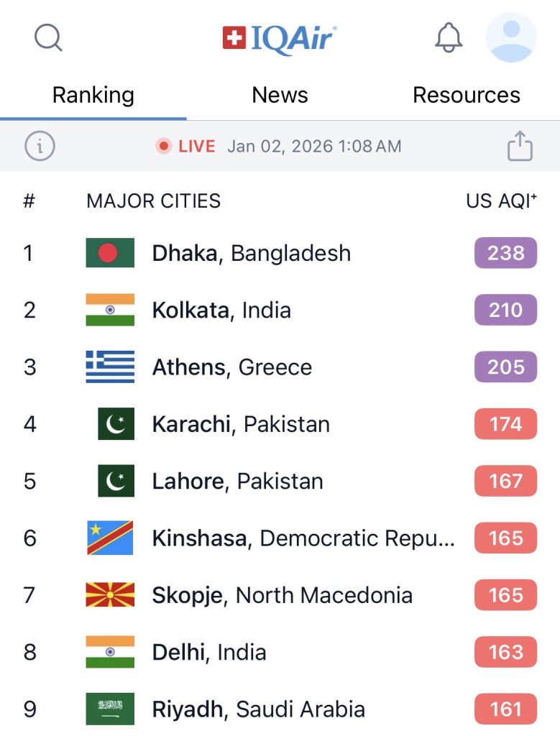Viewport: 560px width, 736px height.
Task: Switch to the News tab
Action: click(280, 95)
